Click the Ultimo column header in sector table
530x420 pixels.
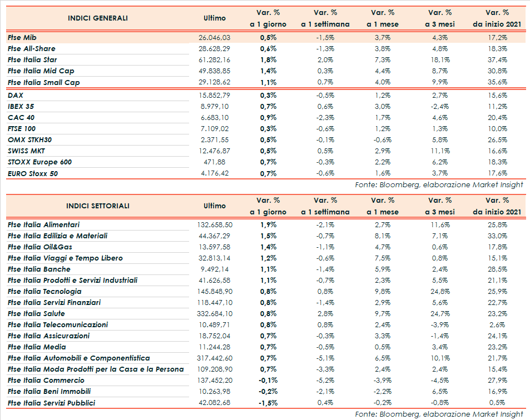(215, 206)
